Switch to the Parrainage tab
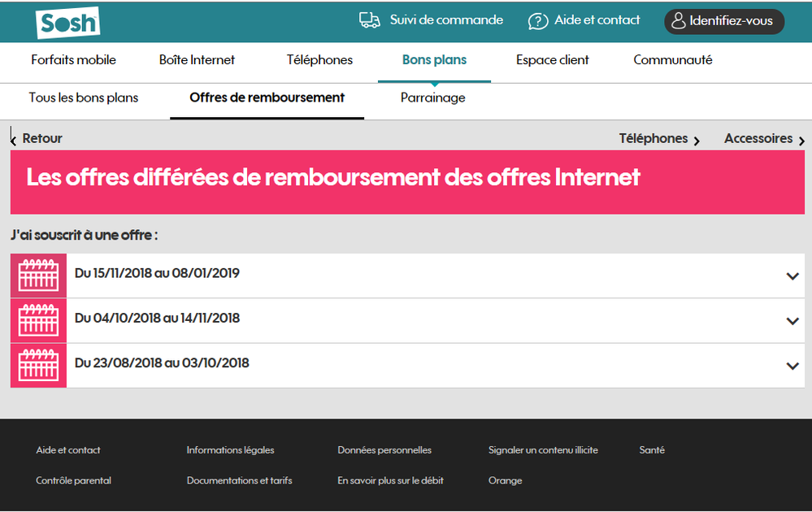Screen dimensions: 812x512 click(x=432, y=98)
